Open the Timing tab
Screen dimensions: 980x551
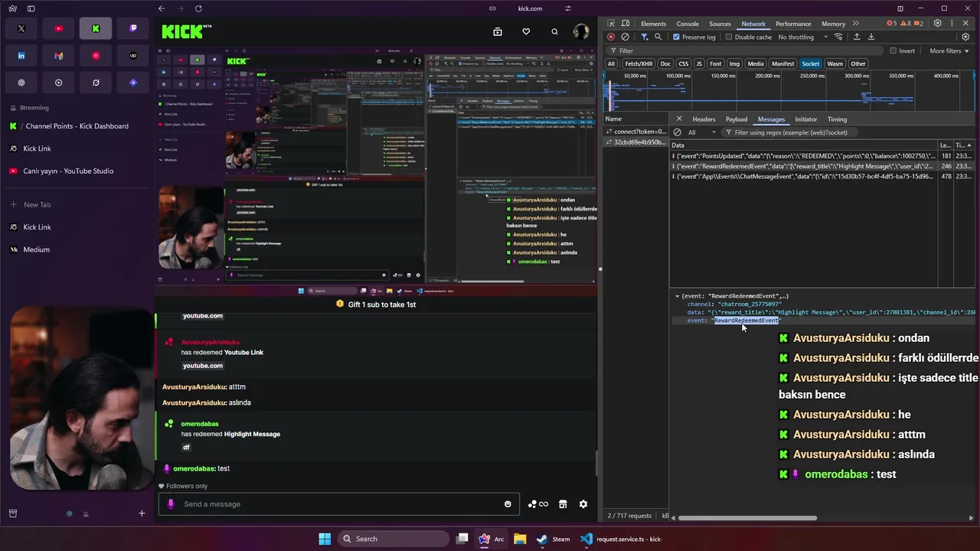click(x=837, y=119)
